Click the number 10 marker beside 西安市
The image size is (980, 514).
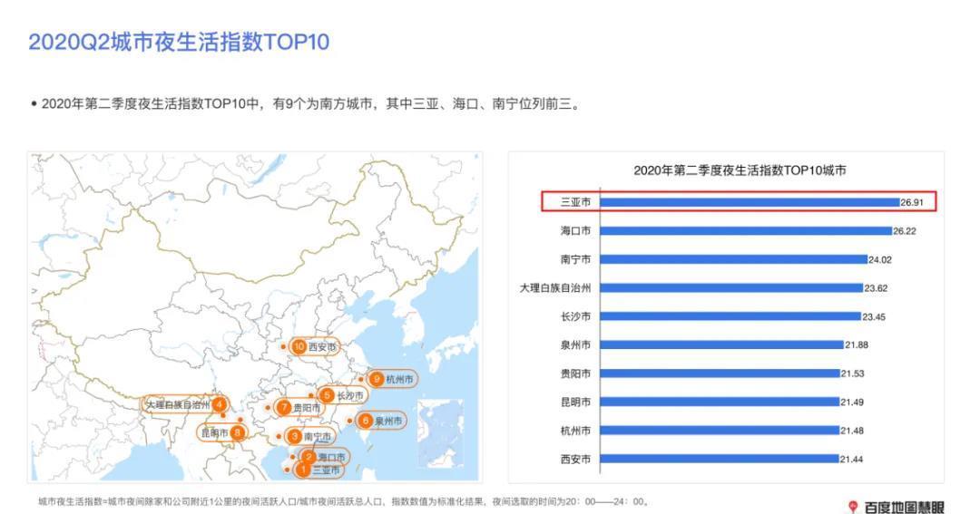point(299,346)
